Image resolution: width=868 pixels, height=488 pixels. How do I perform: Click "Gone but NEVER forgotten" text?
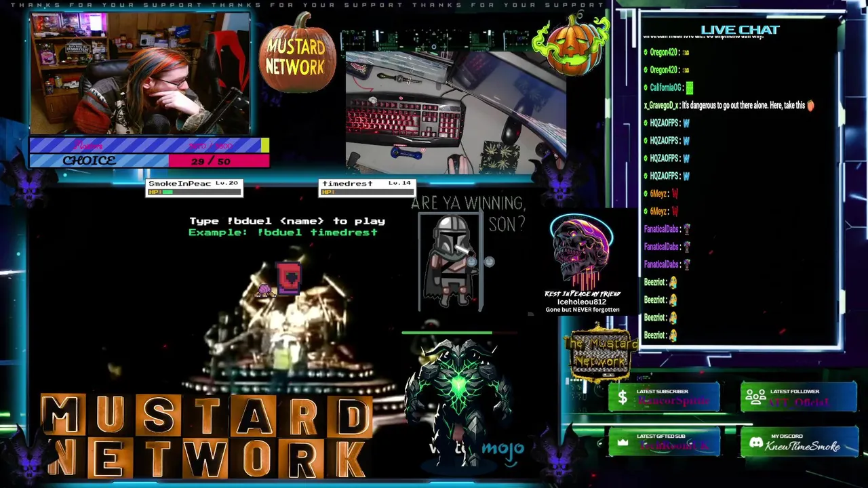[x=583, y=310]
